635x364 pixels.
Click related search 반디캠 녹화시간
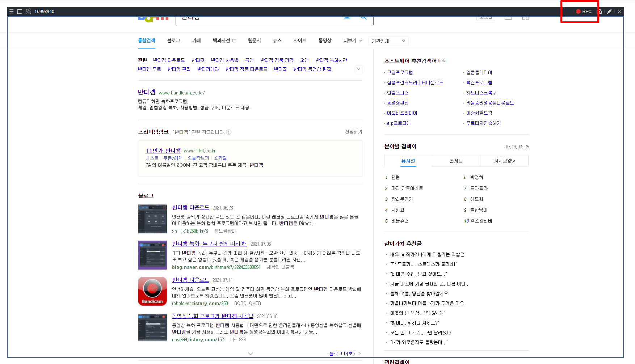(x=331, y=60)
